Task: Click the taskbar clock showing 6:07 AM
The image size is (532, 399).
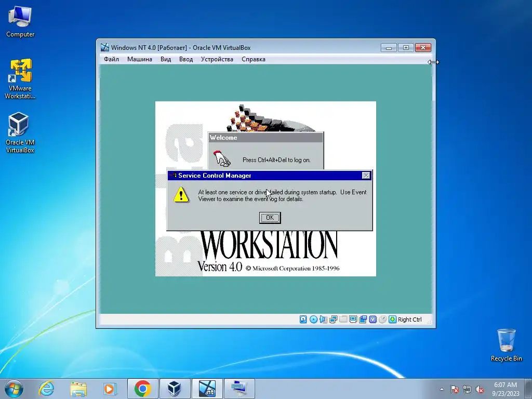Action: click(506, 389)
